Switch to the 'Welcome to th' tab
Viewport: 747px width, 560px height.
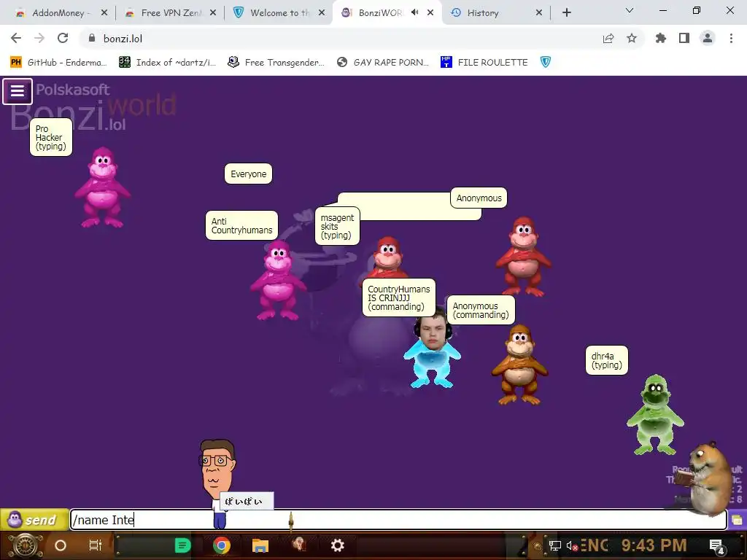click(279, 13)
